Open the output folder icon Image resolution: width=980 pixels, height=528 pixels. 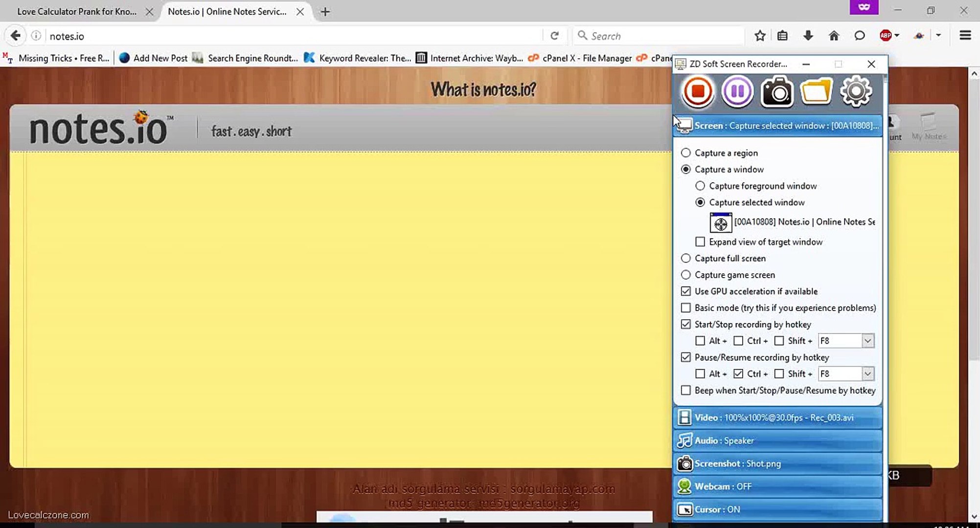click(x=816, y=91)
